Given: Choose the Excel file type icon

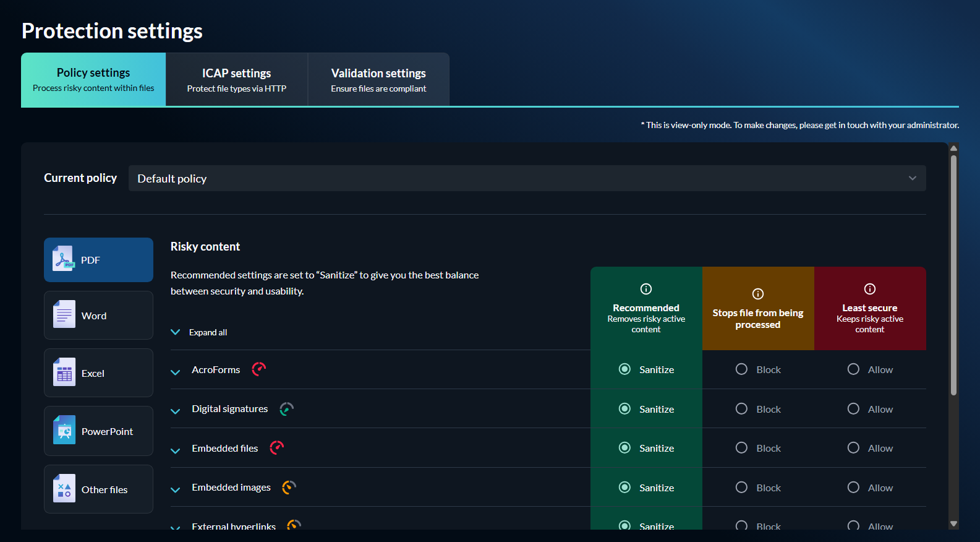Looking at the screenshot, I should (64, 372).
